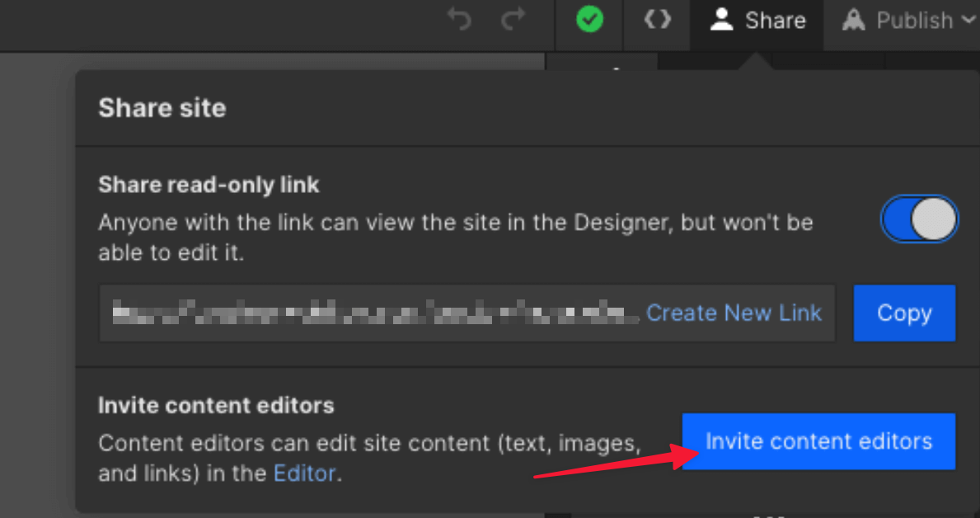Open the code export panel via the brackets icon
Viewport: 980px width, 518px height.
pyautogui.click(x=657, y=19)
